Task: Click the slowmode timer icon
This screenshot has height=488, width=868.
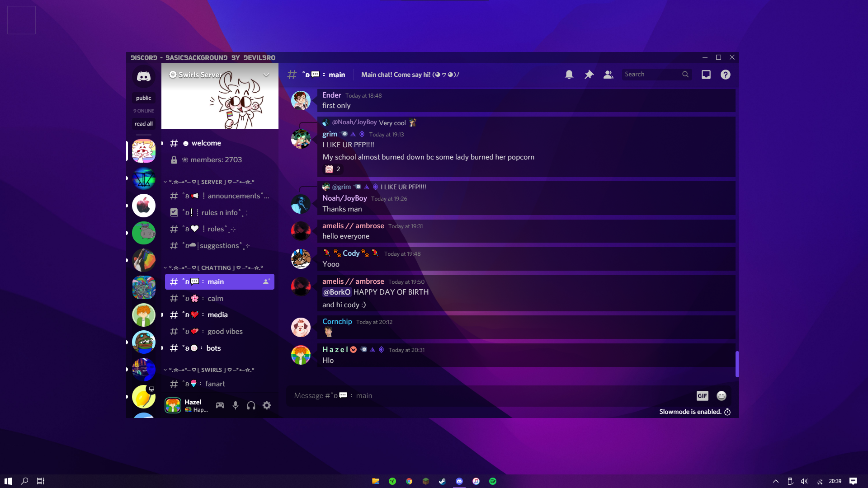Action: tap(727, 412)
